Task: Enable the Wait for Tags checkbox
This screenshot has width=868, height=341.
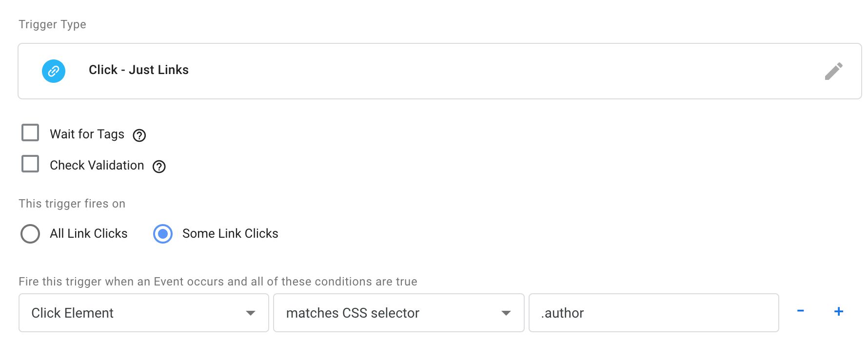Action: 30,133
